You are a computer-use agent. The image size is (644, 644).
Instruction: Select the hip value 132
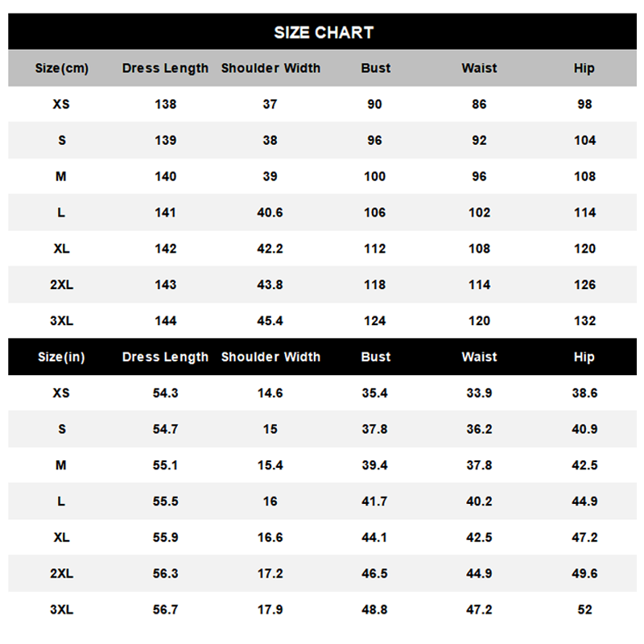coord(584,320)
